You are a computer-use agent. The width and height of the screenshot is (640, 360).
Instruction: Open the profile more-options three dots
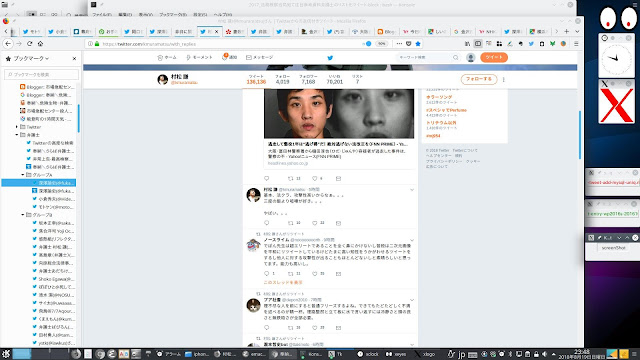504,79
